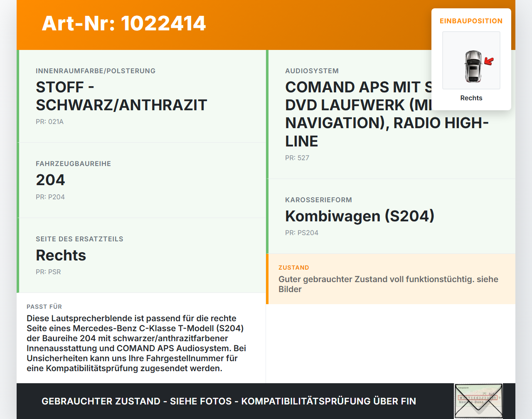Click the KAROSSERIEFORM label

coord(319,200)
